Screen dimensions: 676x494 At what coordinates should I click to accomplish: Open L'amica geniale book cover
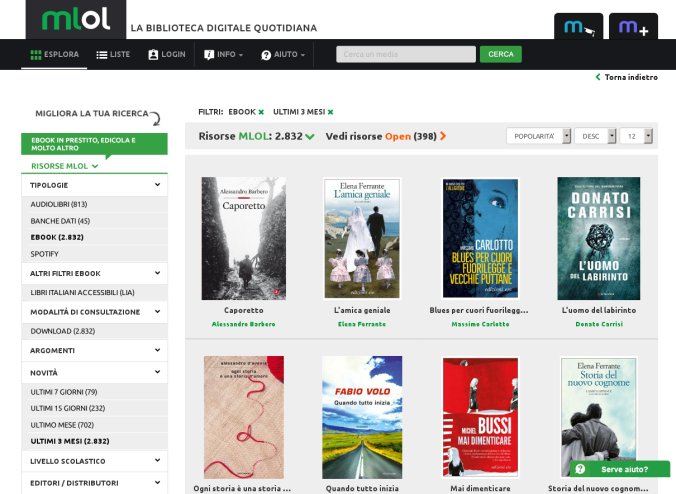(x=362, y=238)
